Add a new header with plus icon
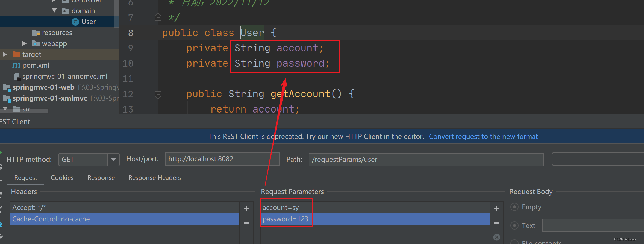This screenshot has height=244, width=644. click(x=246, y=209)
